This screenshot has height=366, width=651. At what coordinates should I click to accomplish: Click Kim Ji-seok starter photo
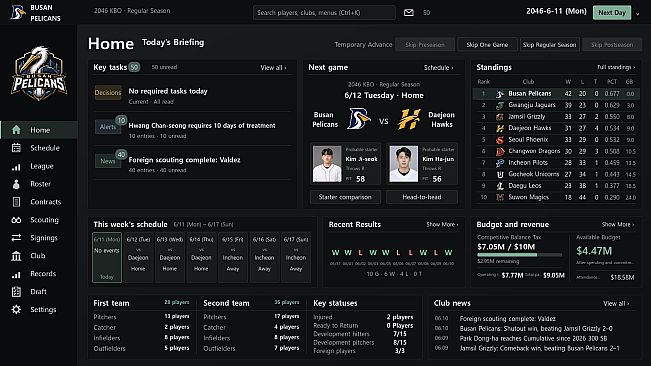pos(327,164)
